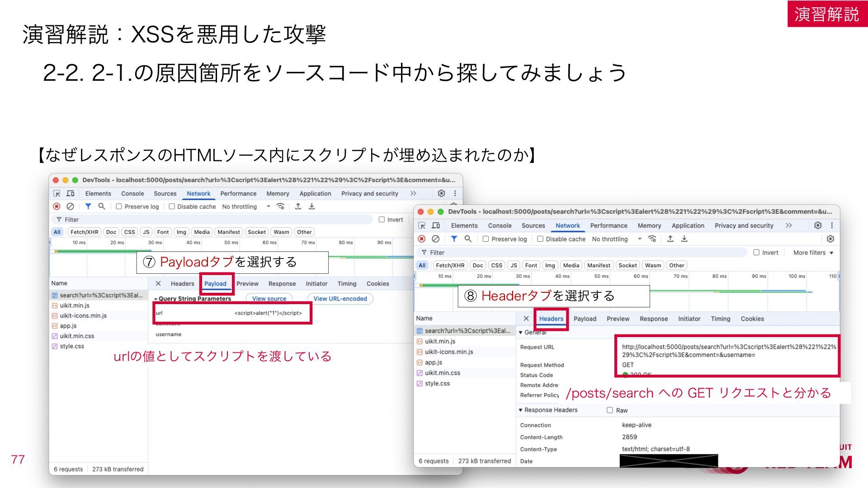The height and width of the screenshot is (488, 868).
Task: Stop recording network log in left DevTools window
Action: click(57, 206)
